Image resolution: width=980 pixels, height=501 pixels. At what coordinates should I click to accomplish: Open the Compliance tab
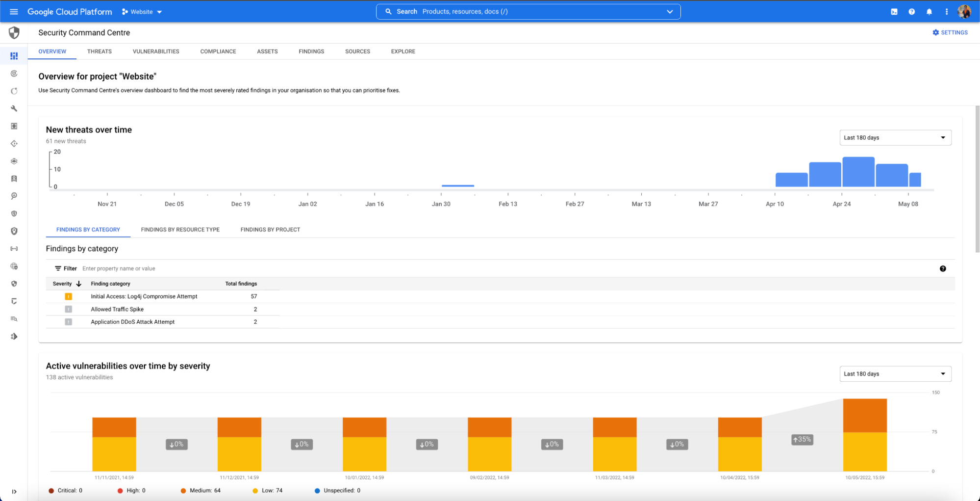(x=218, y=52)
